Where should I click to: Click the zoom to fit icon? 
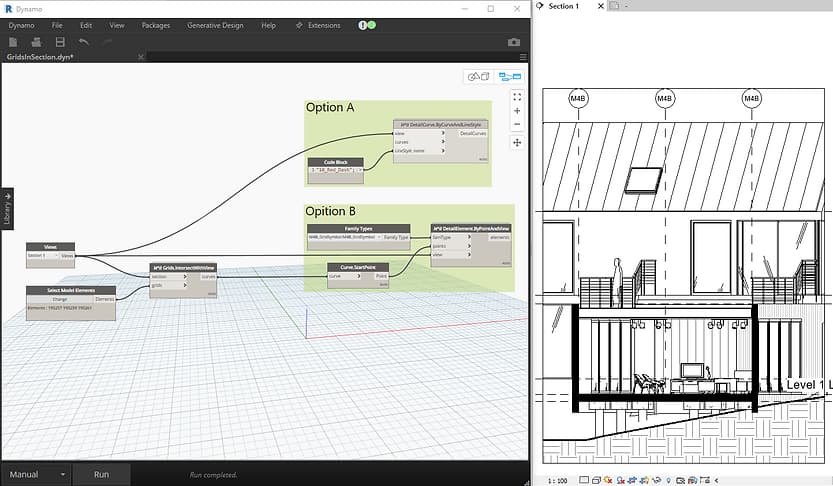coord(517,97)
